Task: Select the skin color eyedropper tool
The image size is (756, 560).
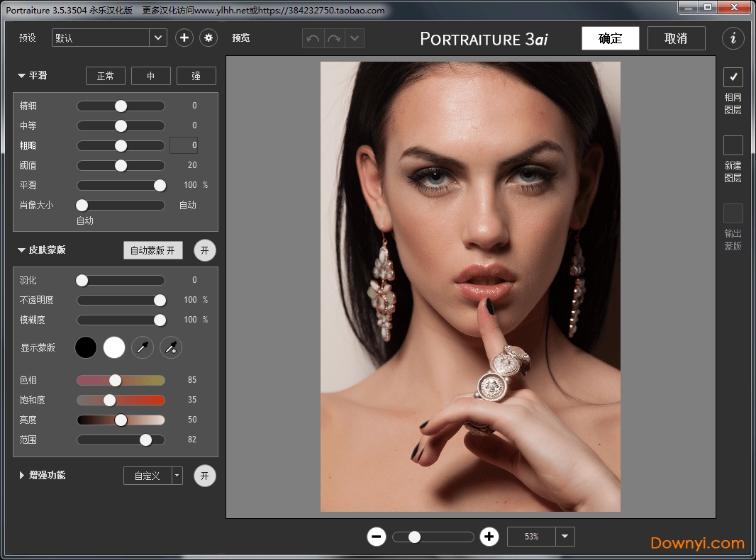Action: coord(143,347)
